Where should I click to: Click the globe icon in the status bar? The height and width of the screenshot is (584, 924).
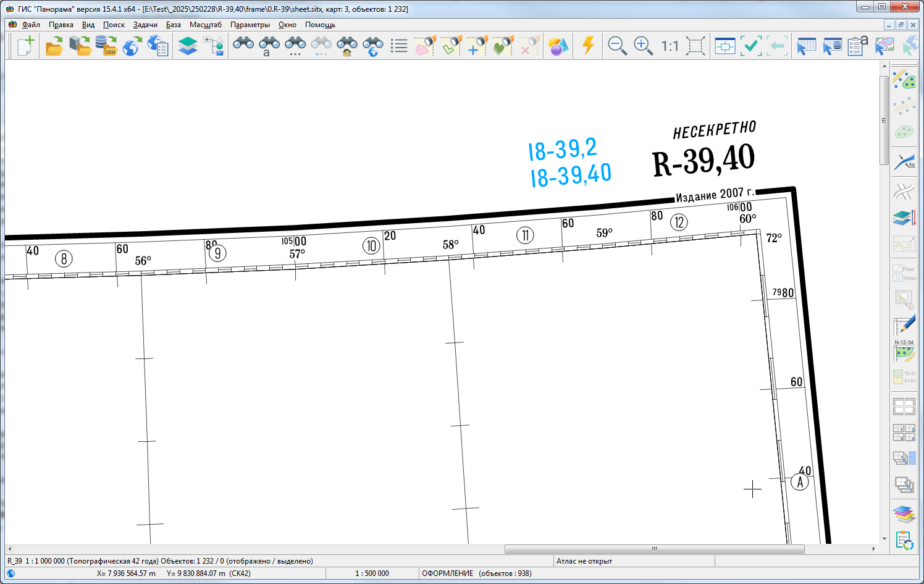point(10,573)
